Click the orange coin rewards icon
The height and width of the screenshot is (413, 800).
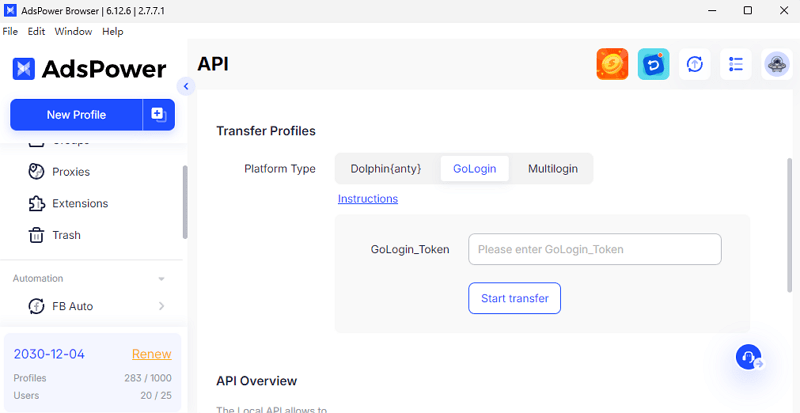pyautogui.click(x=612, y=64)
